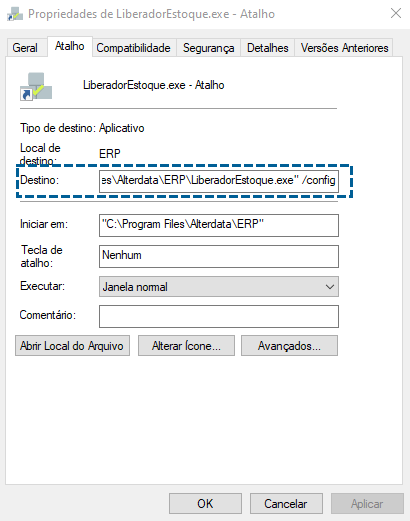This screenshot has width=410, height=521.
Task: Click the Cancelar button
Action: point(286,503)
